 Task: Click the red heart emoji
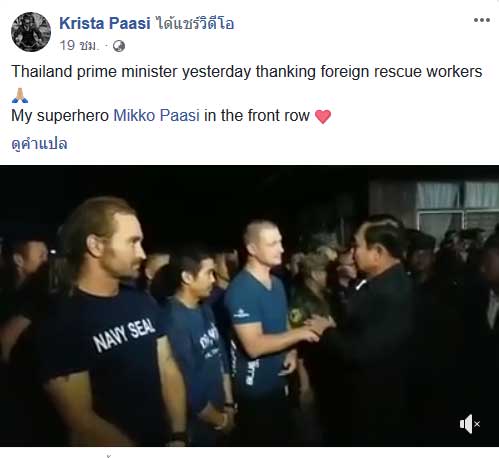coord(323,117)
